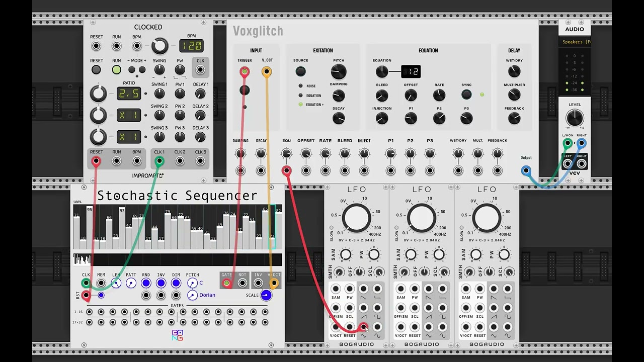Click the bottom BPM output jack on Clocked
The width and height of the screenshot is (644, 362).
[137, 161]
